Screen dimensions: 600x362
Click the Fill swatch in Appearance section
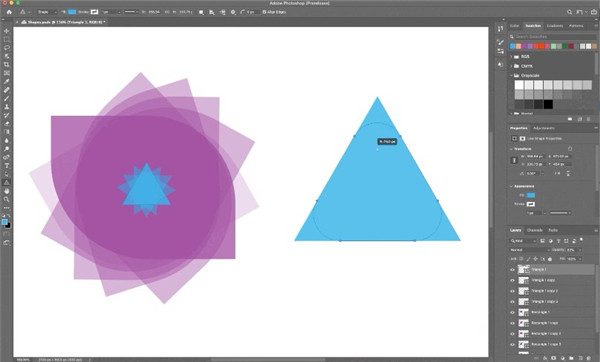(x=531, y=195)
